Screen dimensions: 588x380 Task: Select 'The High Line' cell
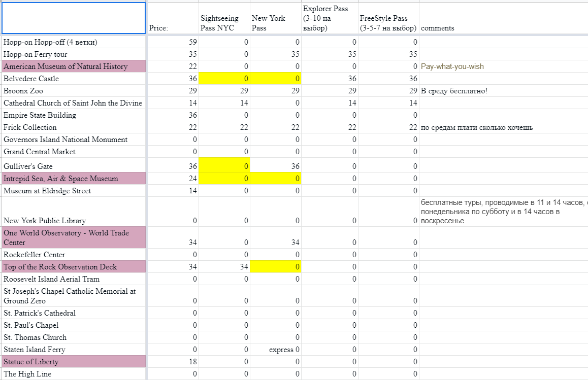click(74, 373)
